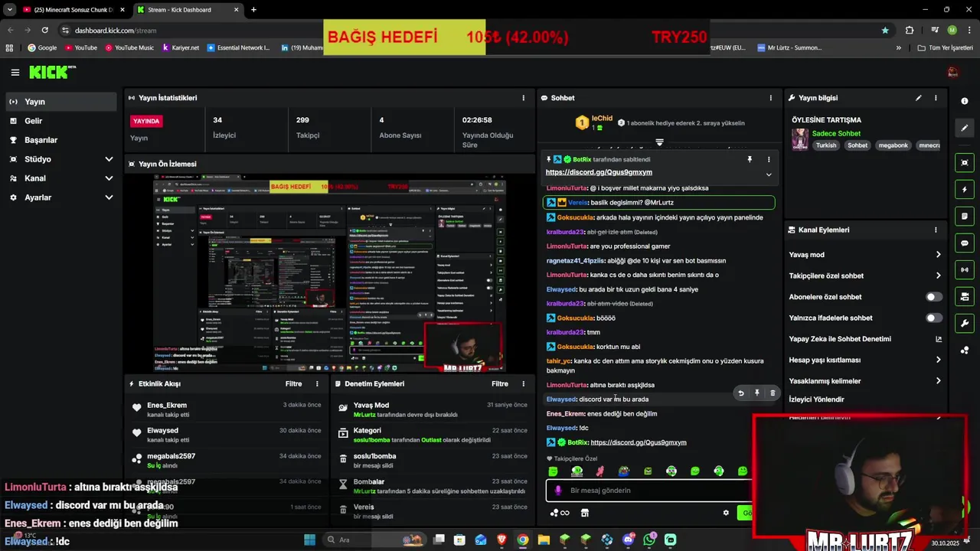Click the broadcast signal icon in right sidebar
The width and height of the screenshot is (980, 551).
(x=965, y=269)
